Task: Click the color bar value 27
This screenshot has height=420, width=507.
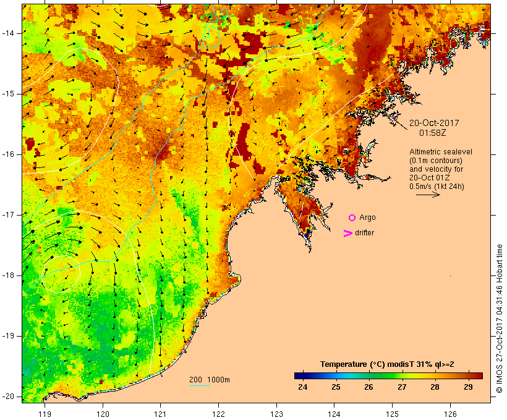Action: [x=402, y=387]
